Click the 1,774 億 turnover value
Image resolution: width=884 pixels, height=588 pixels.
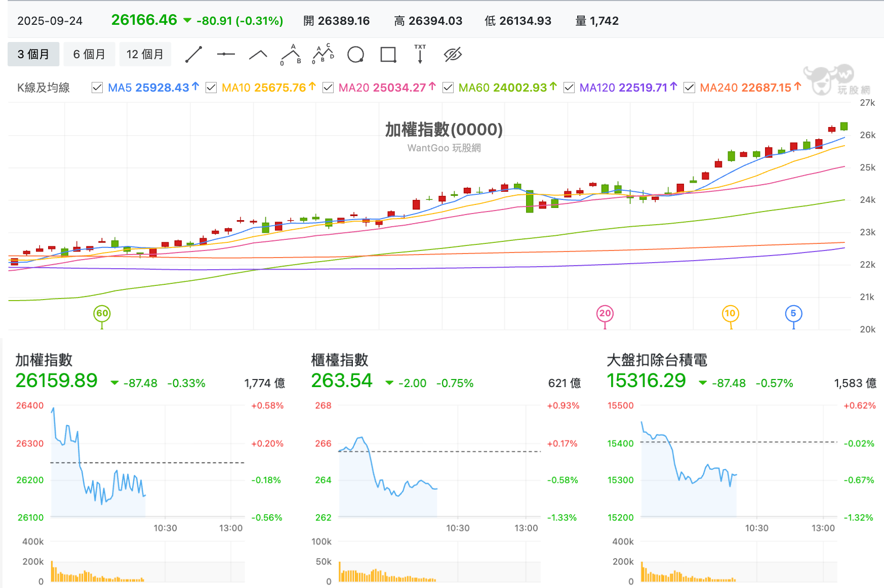point(265,383)
